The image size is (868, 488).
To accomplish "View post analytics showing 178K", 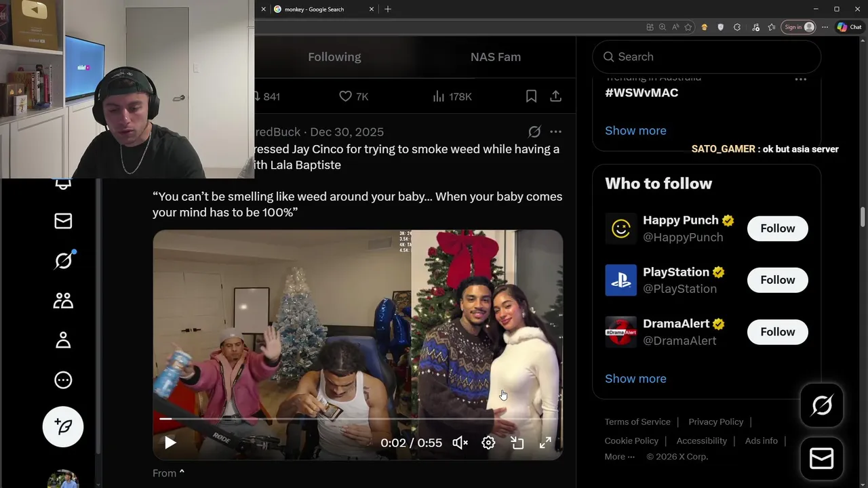I will pyautogui.click(x=452, y=96).
